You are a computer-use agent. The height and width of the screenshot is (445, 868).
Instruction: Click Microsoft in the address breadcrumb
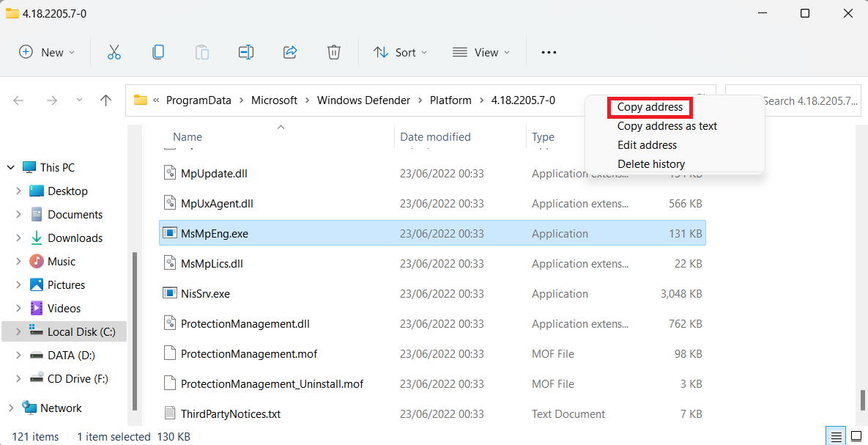[x=275, y=100]
